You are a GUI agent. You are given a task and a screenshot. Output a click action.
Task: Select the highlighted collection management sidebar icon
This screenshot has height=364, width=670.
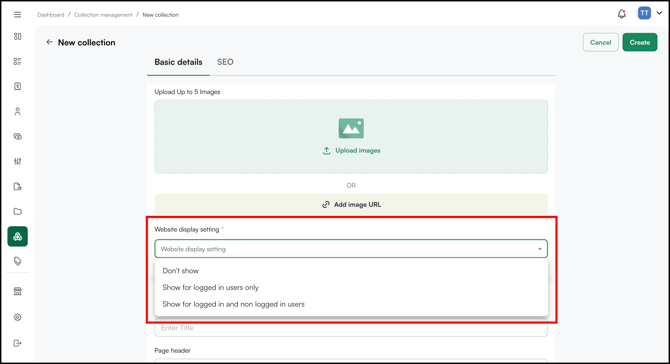pyautogui.click(x=18, y=236)
